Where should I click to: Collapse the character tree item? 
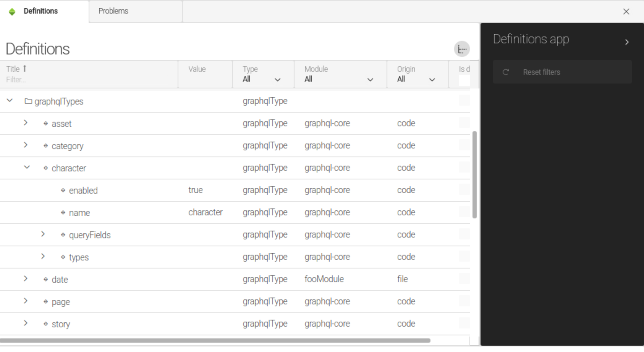26,168
